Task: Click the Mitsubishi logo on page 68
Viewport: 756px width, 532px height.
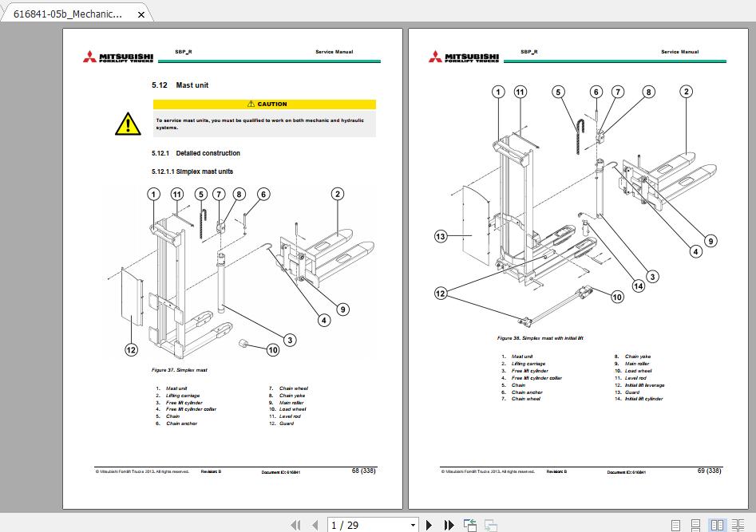Action: pyautogui.click(x=118, y=57)
